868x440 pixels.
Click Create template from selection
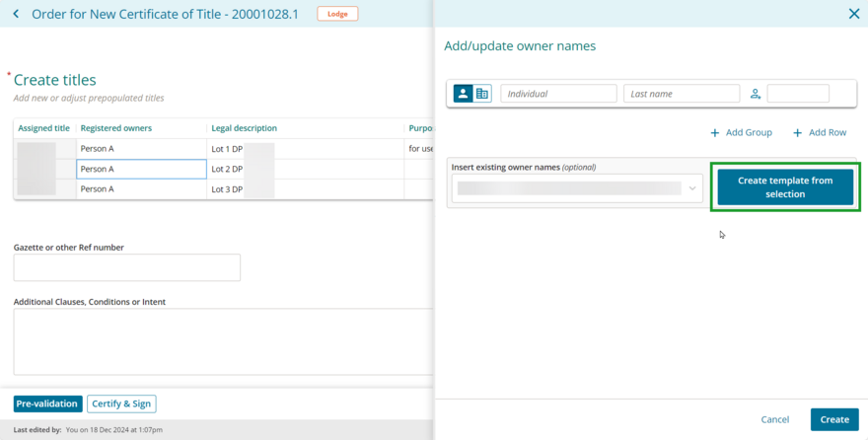click(x=785, y=187)
